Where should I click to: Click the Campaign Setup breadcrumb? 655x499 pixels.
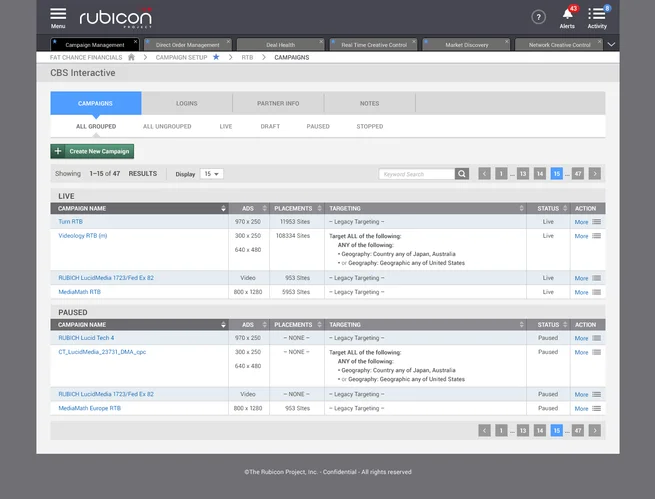pyautogui.click(x=181, y=57)
